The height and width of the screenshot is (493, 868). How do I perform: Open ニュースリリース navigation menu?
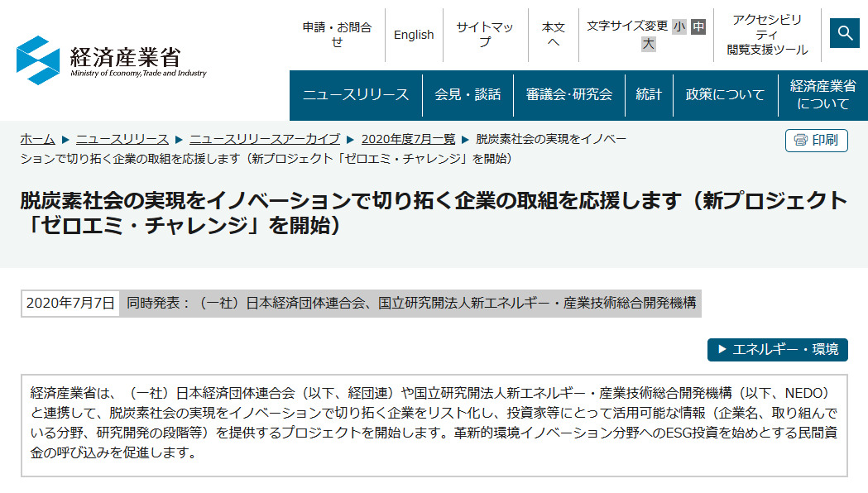[x=356, y=95]
